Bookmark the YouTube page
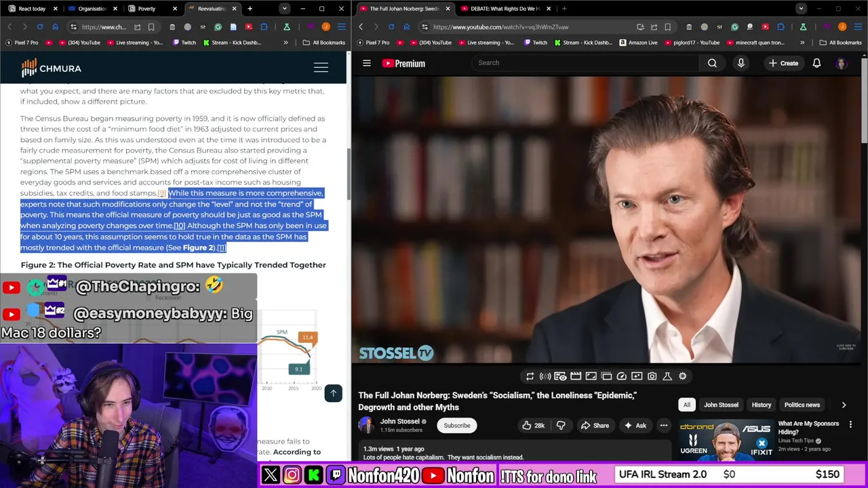Screen dimensions: 868x488 click(x=668, y=27)
